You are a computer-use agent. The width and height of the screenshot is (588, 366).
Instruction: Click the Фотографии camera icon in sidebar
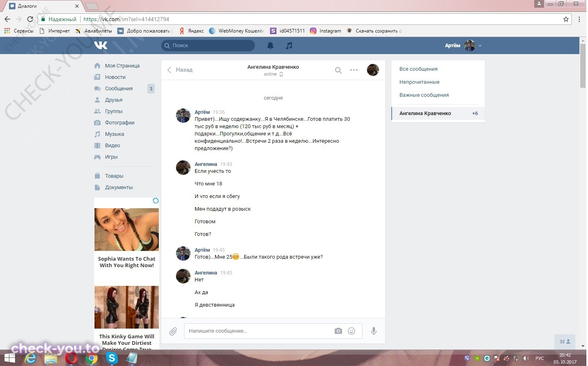coord(97,122)
